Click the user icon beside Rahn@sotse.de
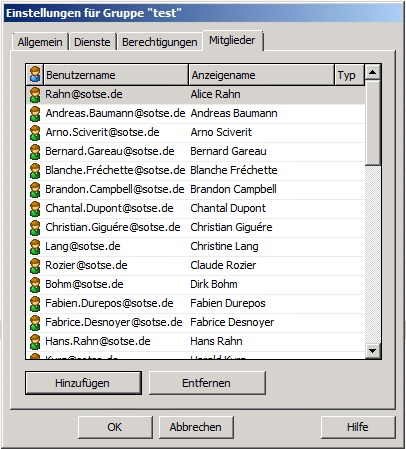Viewport: 406px width, 449px height. click(x=35, y=95)
